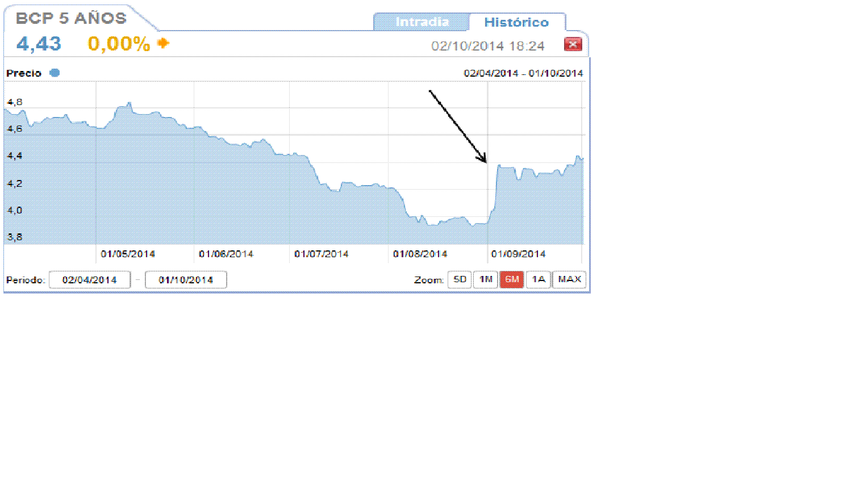Click the 4,0 y-axis value
The width and height of the screenshot is (868, 490).
pyautogui.click(x=15, y=210)
